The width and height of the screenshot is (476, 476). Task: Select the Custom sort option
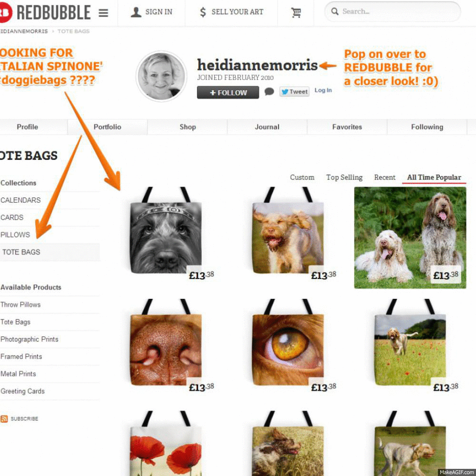click(x=302, y=177)
